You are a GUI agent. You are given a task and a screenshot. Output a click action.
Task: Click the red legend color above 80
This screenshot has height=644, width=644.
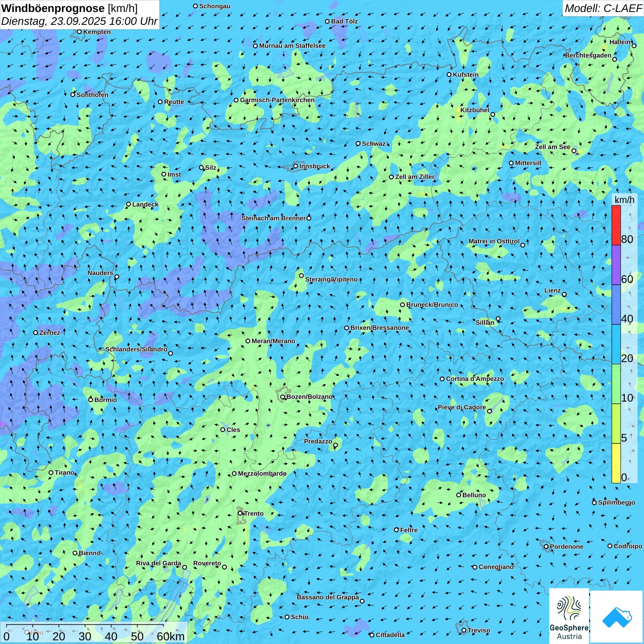point(616,225)
